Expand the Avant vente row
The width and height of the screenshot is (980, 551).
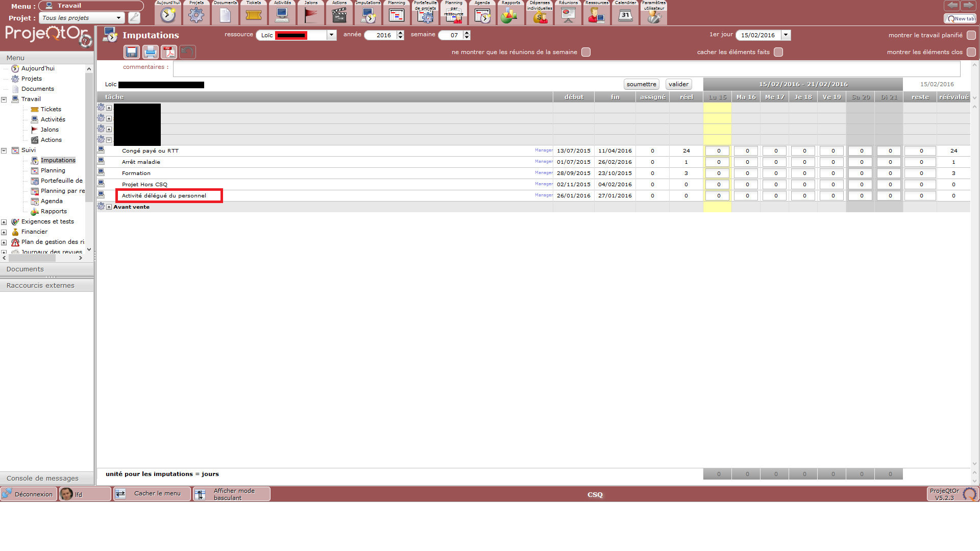coord(109,207)
